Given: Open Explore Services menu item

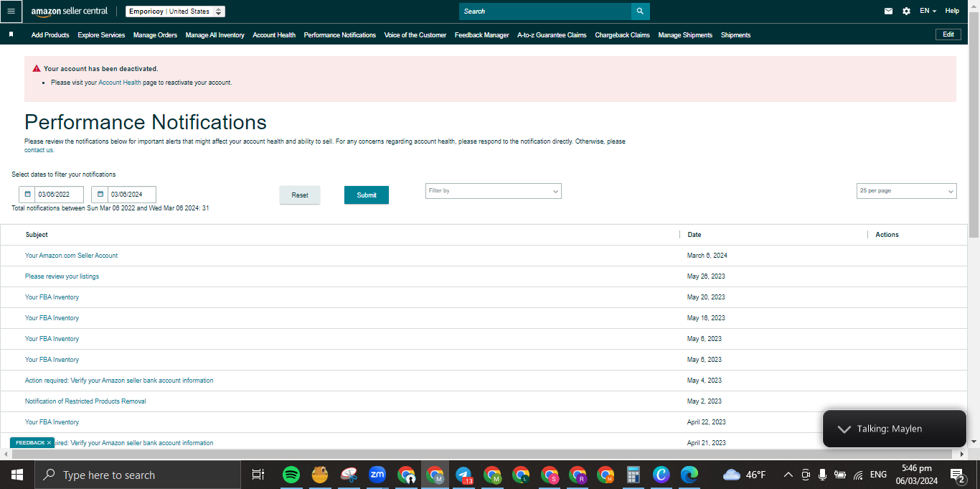Looking at the screenshot, I should (x=101, y=35).
